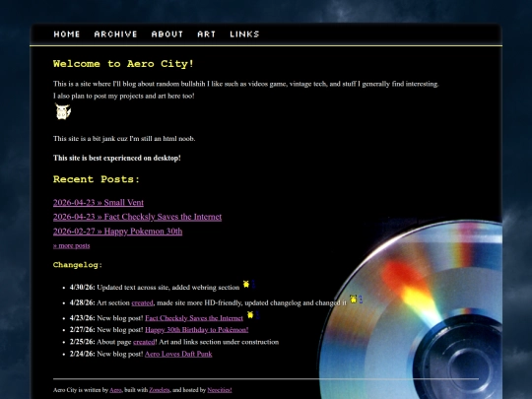Visit the LINKS page
The image size is (532, 399).
(x=244, y=34)
